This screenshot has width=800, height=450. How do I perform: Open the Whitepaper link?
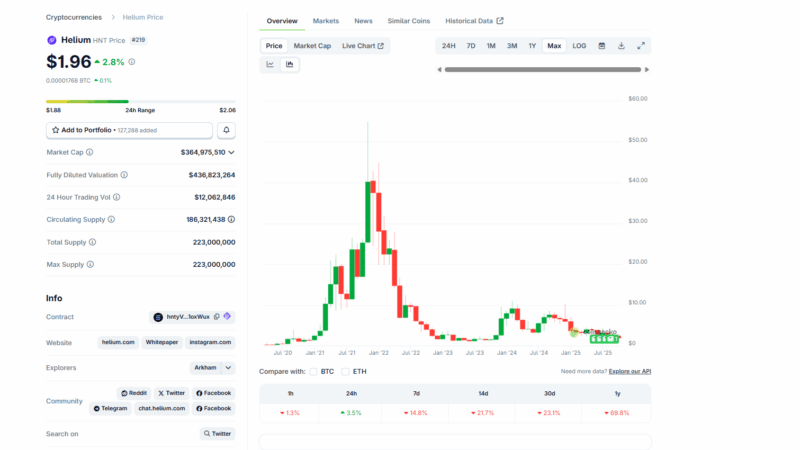162,342
